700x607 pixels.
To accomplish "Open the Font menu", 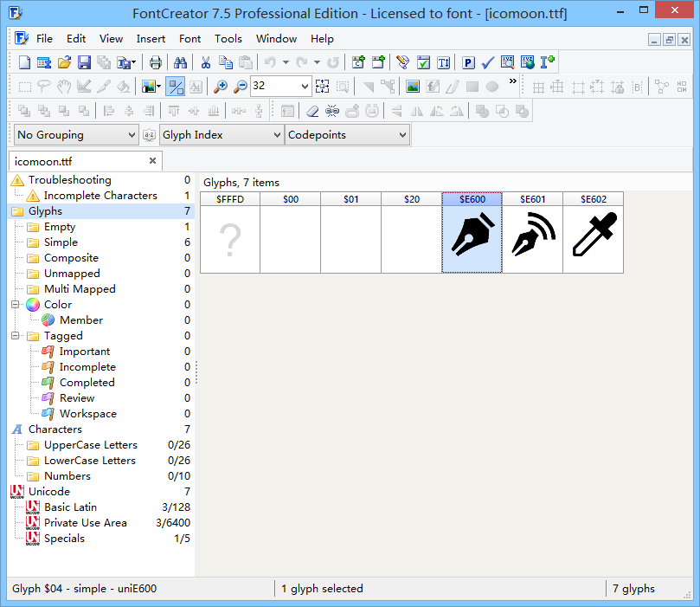I will pos(189,39).
